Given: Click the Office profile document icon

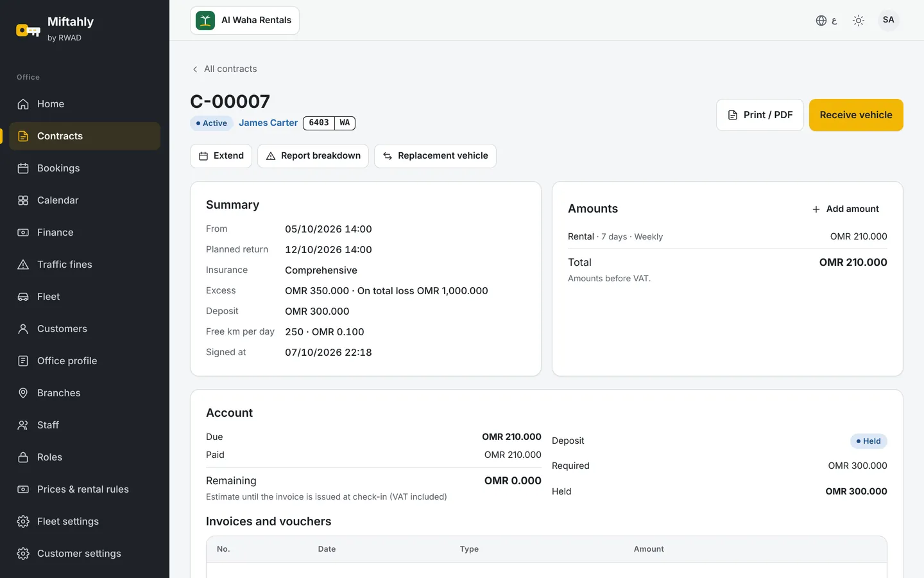Looking at the screenshot, I should [x=23, y=361].
